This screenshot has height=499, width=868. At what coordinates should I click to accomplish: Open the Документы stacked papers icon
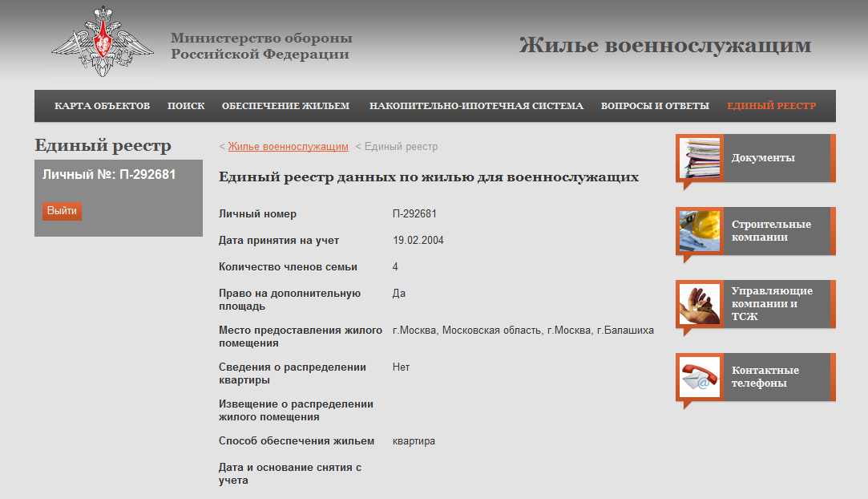(x=700, y=158)
